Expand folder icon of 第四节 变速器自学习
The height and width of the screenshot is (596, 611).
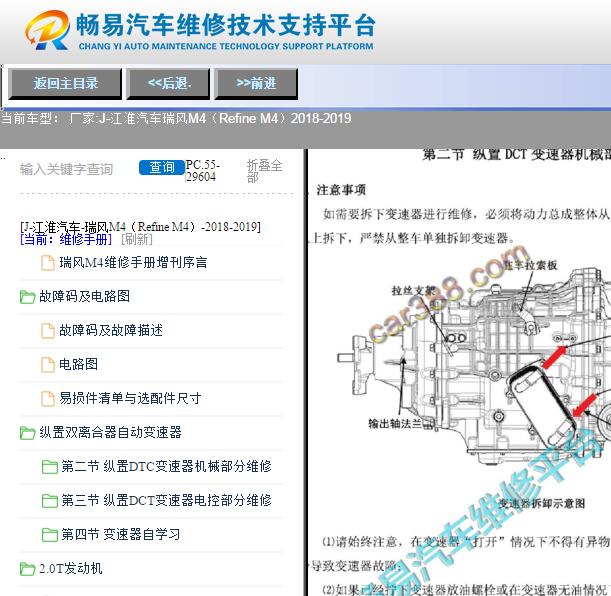tap(49, 534)
